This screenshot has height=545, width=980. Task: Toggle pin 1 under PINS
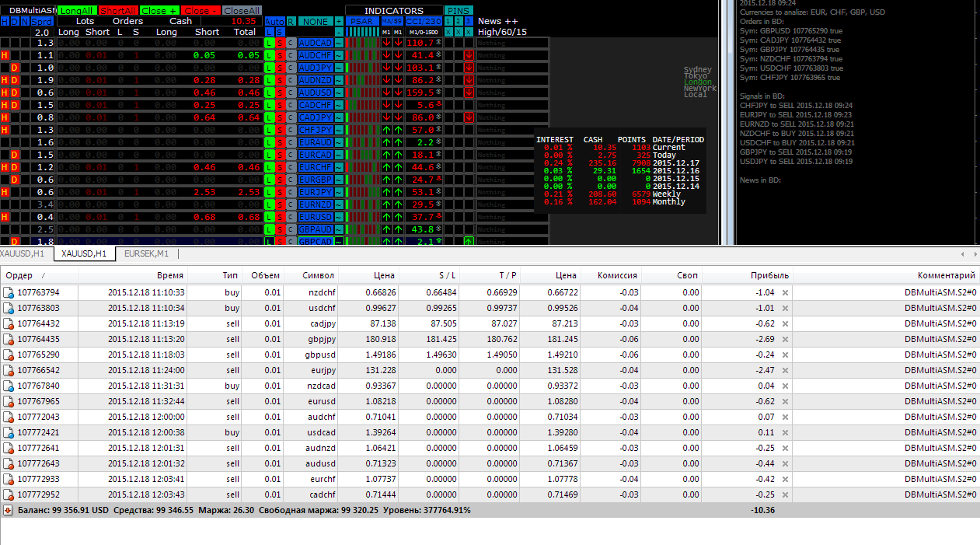point(449,21)
